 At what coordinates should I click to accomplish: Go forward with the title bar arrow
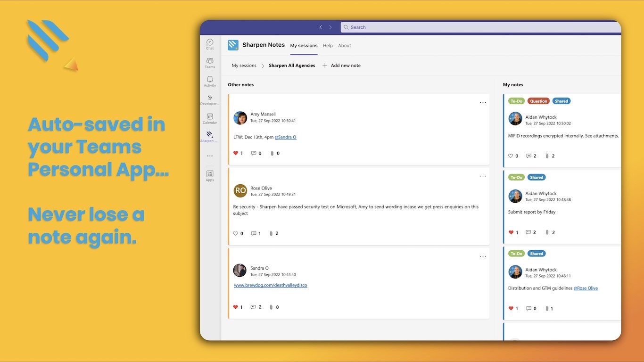click(x=330, y=27)
